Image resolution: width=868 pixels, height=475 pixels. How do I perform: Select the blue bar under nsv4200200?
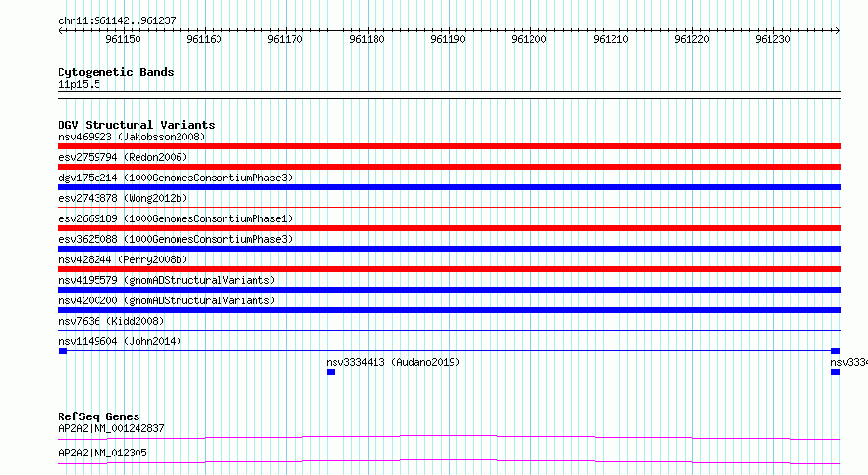tap(449, 310)
